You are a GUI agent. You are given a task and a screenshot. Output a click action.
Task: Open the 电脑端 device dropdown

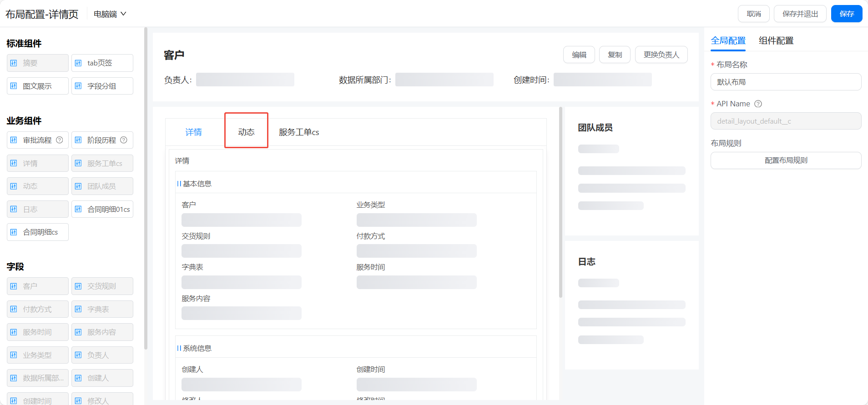pos(110,14)
